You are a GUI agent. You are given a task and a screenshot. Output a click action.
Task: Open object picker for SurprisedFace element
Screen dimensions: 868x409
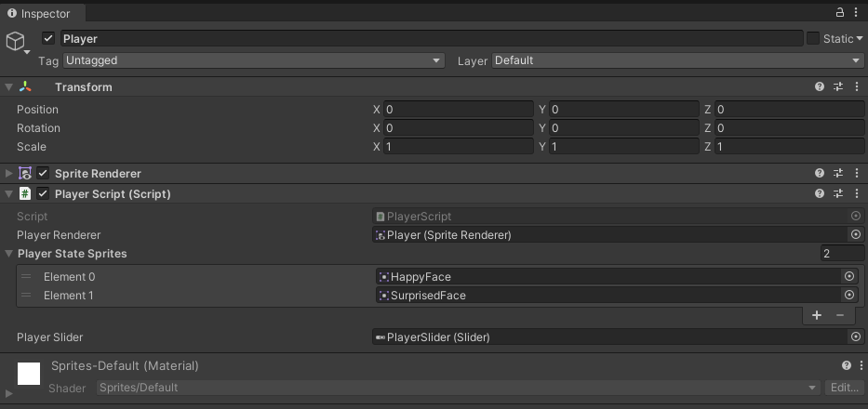click(x=849, y=295)
